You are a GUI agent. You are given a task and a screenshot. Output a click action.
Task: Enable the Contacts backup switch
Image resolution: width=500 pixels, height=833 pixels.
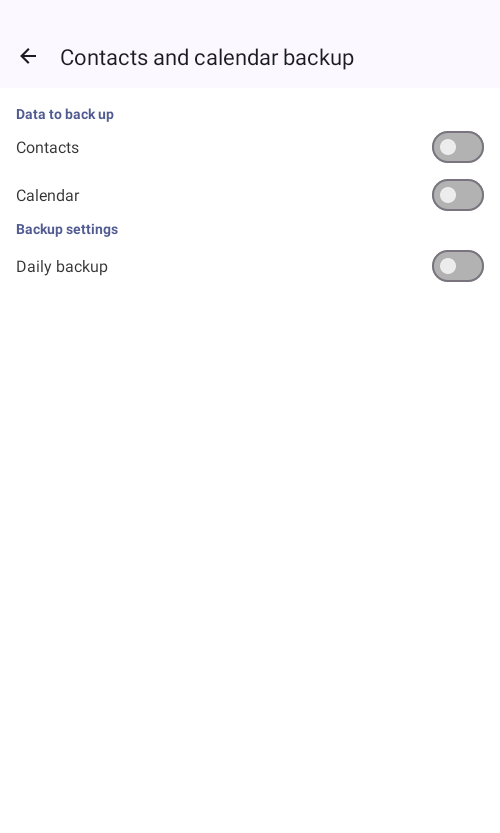tap(457, 147)
